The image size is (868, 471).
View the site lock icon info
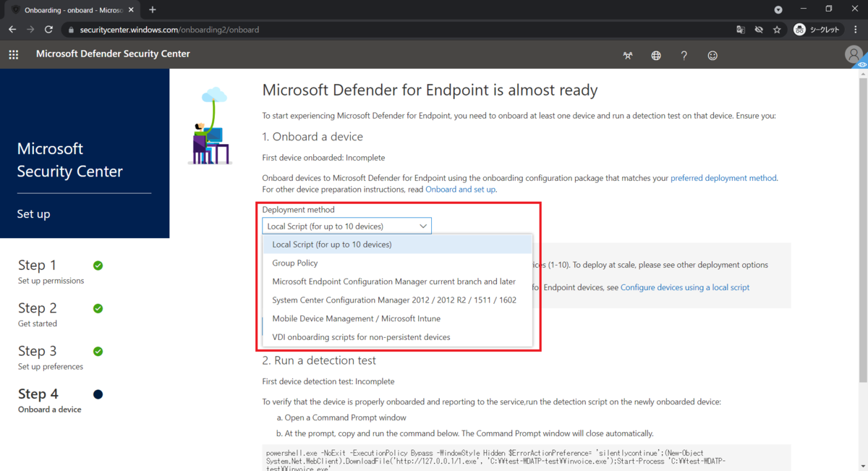point(71,30)
